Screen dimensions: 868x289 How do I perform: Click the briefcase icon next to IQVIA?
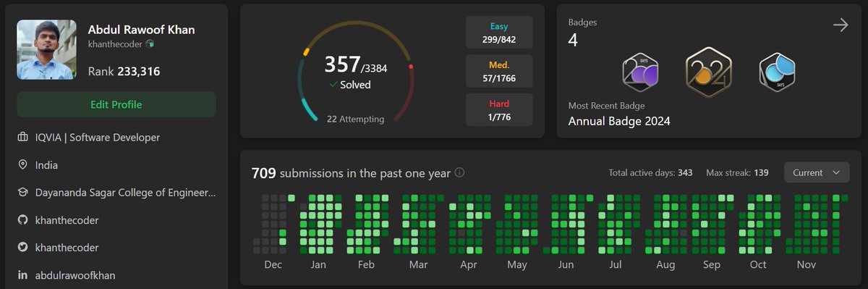[22, 138]
